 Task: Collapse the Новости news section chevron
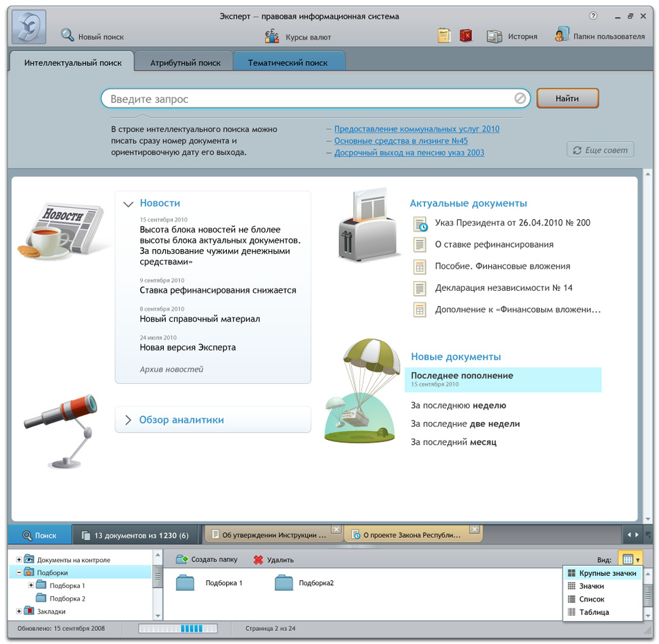click(128, 204)
